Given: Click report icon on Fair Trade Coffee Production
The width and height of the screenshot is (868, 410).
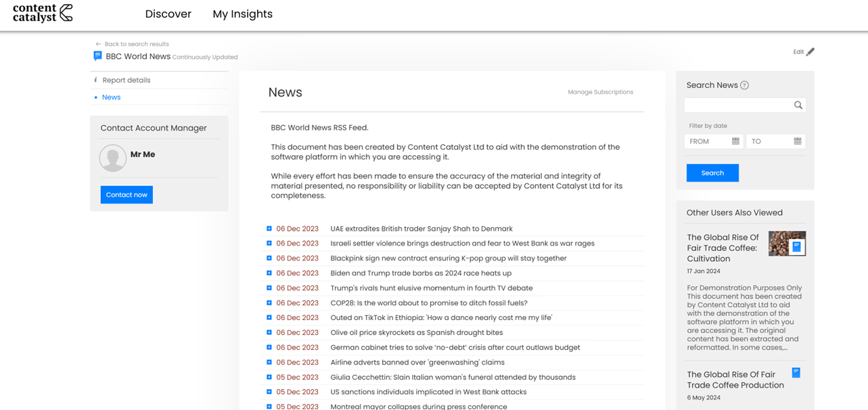Looking at the screenshot, I should 796,373.
